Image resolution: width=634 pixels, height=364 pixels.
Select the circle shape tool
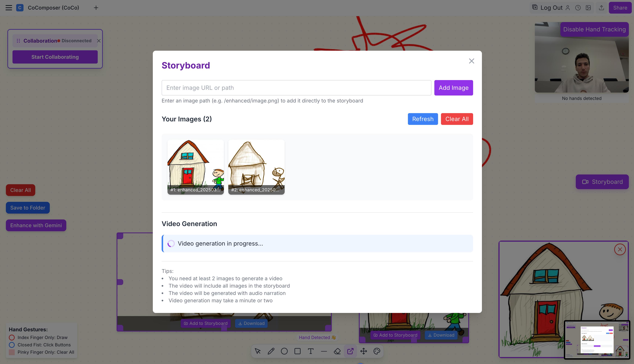coord(284,351)
